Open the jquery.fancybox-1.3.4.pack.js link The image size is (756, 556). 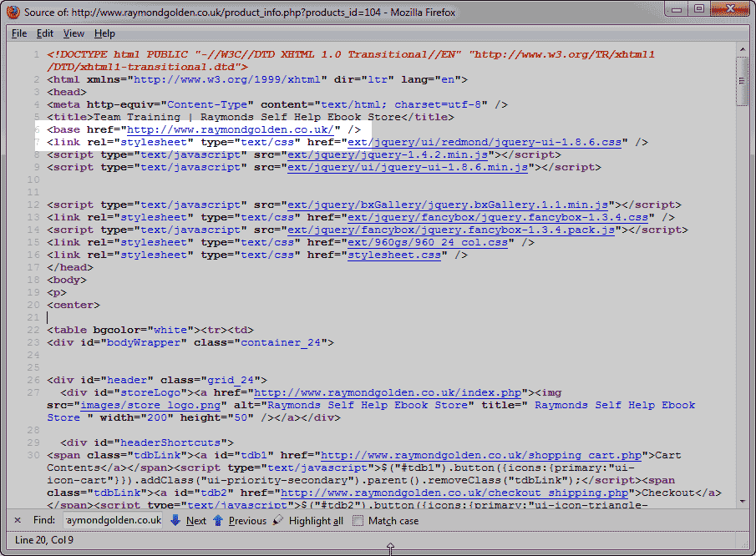(451, 230)
